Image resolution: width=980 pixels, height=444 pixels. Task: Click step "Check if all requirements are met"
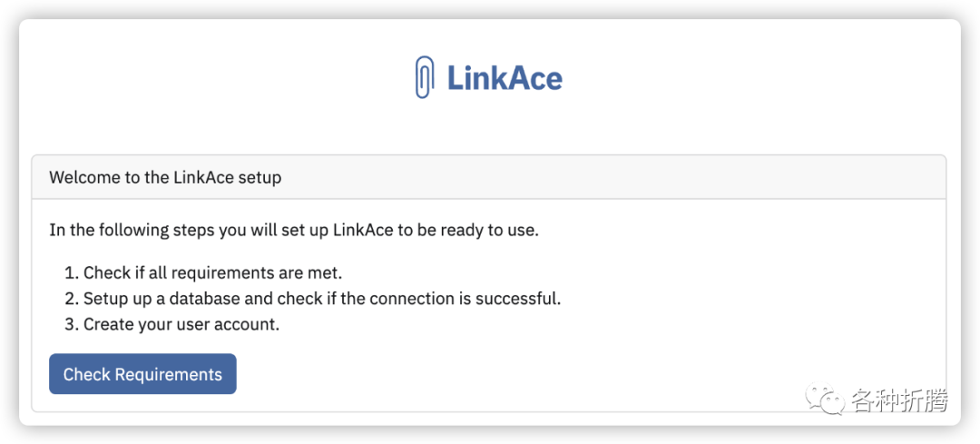(x=212, y=273)
